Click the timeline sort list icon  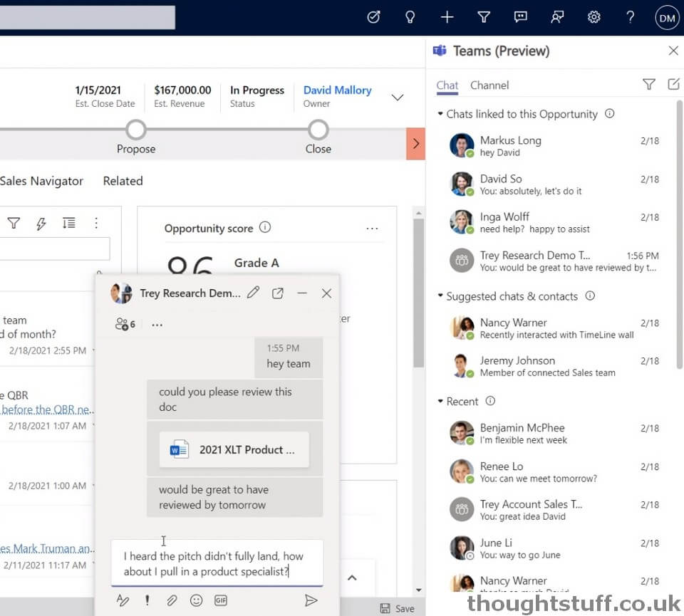coord(68,223)
